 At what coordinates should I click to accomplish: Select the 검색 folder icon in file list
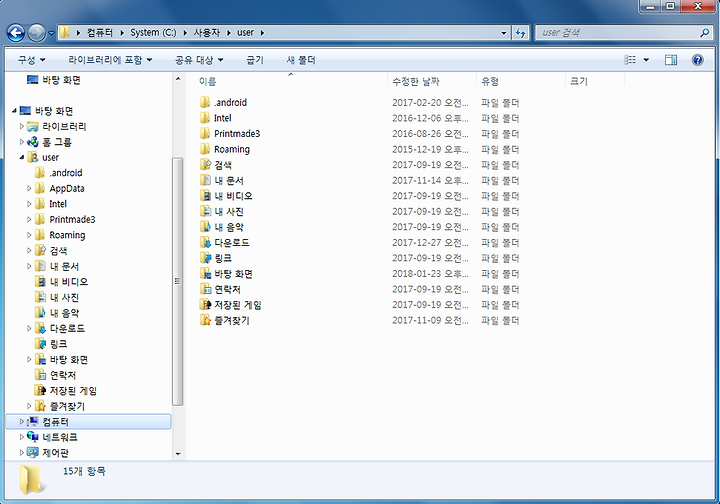[205, 165]
